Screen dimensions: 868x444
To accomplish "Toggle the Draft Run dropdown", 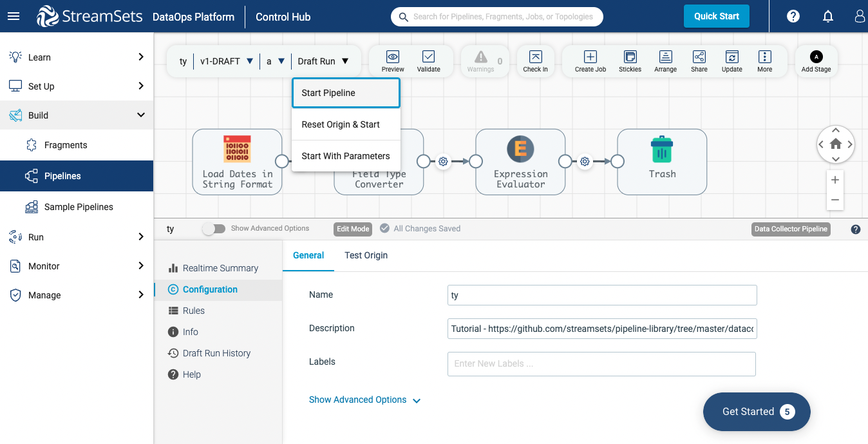I will [323, 61].
